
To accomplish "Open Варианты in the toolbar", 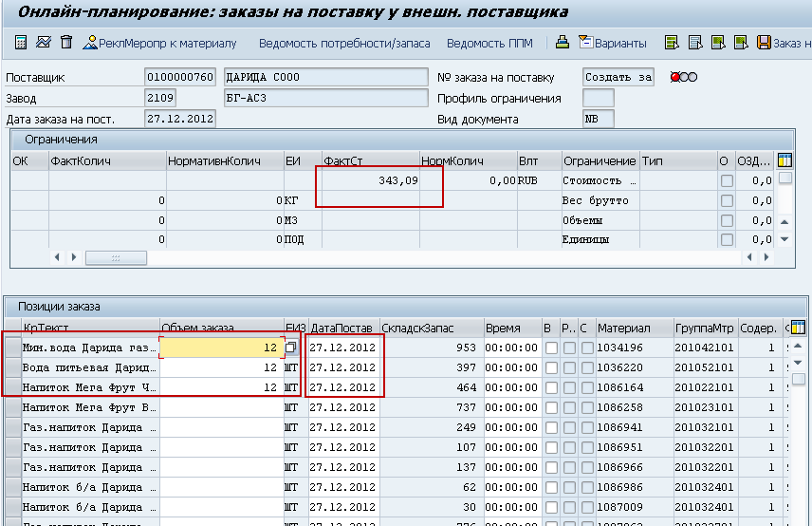I will click(x=613, y=43).
